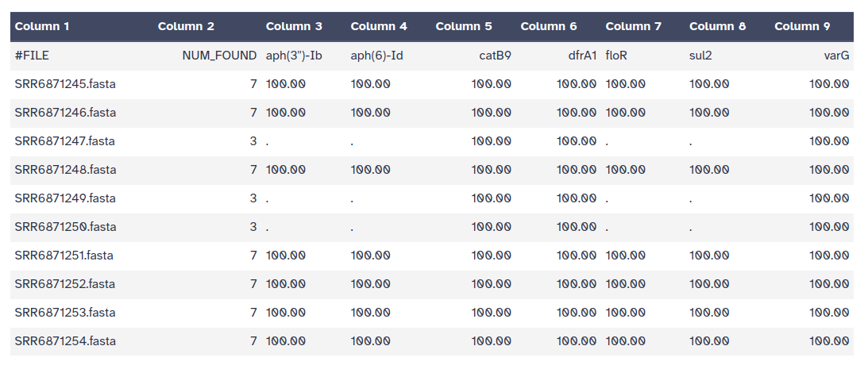Select varG value in SRR6871252.fasta row

(829, 284)
